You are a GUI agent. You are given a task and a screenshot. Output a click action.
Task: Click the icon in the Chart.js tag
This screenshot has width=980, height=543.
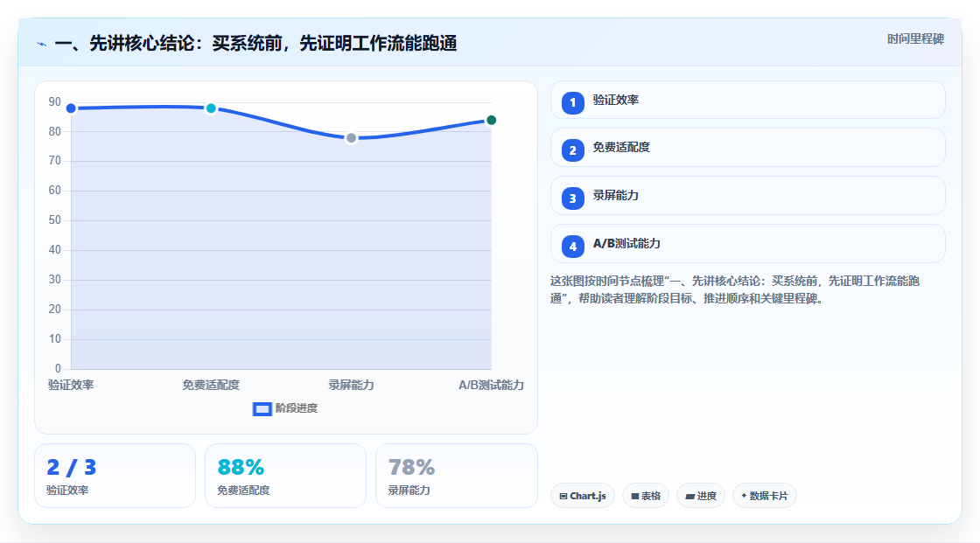point(563,496)
